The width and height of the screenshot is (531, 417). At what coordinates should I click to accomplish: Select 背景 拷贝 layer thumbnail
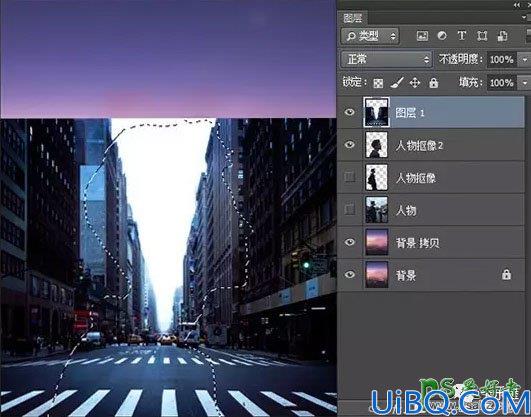click(377, 242)
